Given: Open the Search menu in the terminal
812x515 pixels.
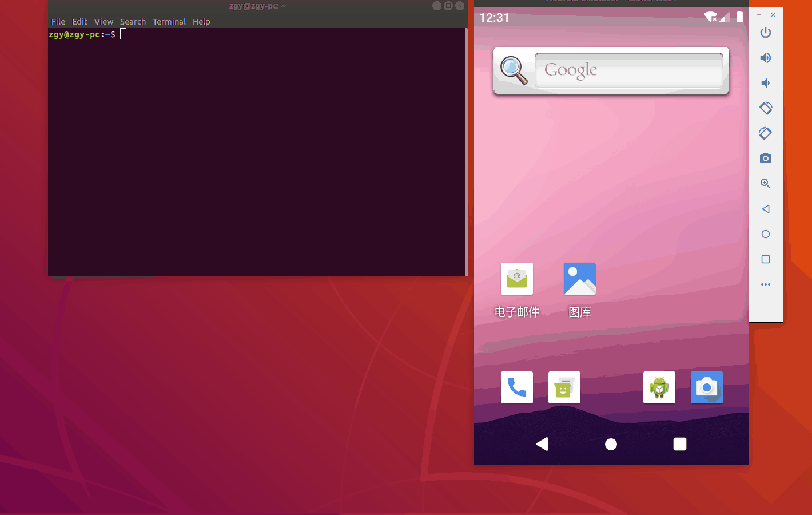Looking at the screenshot, I should click(x=133, y=21).
